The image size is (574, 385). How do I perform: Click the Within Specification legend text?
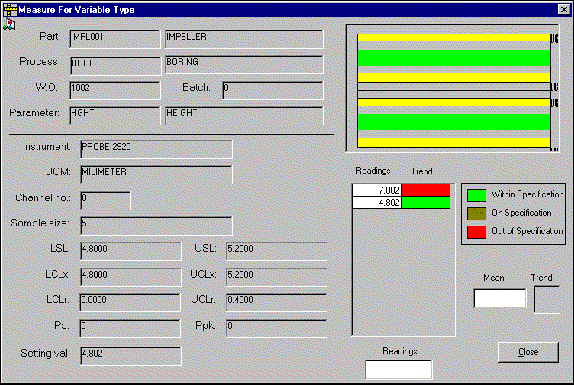pos(527,194)
